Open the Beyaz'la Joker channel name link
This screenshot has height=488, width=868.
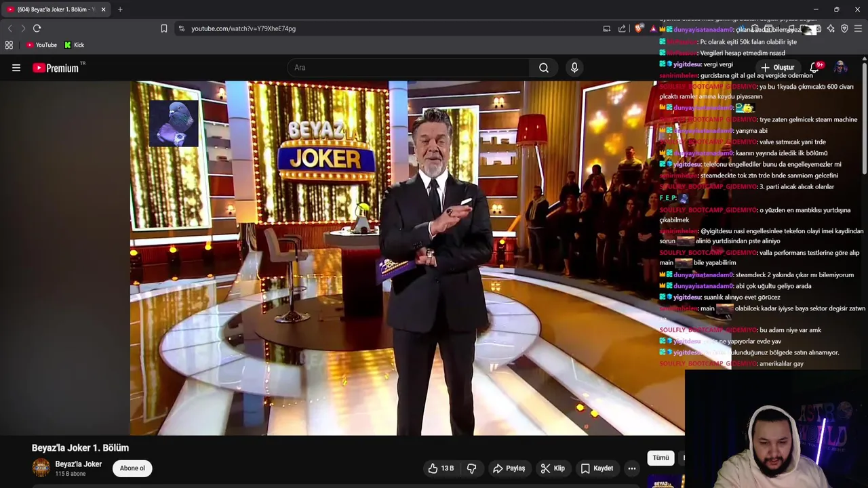click(x=79, y=464)
